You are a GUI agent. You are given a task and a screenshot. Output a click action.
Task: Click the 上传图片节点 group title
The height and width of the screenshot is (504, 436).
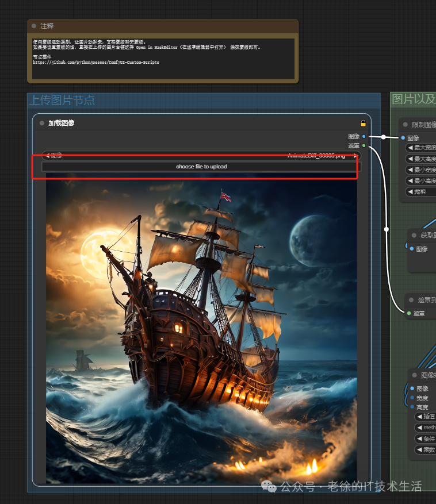point(62,100)
